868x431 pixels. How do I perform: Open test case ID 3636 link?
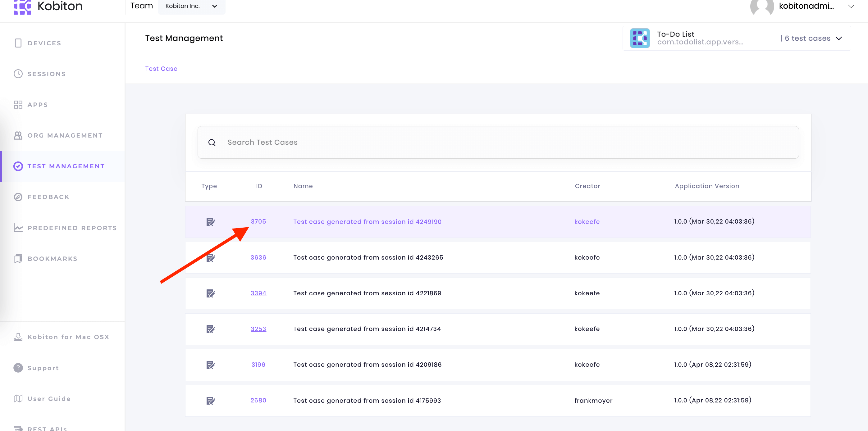click(x=258, y=258)
